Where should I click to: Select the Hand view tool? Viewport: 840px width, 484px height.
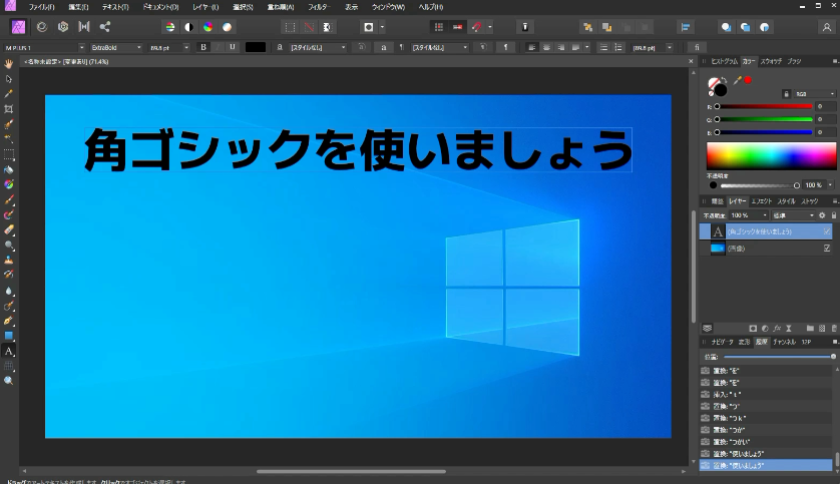tap(9, 64)
